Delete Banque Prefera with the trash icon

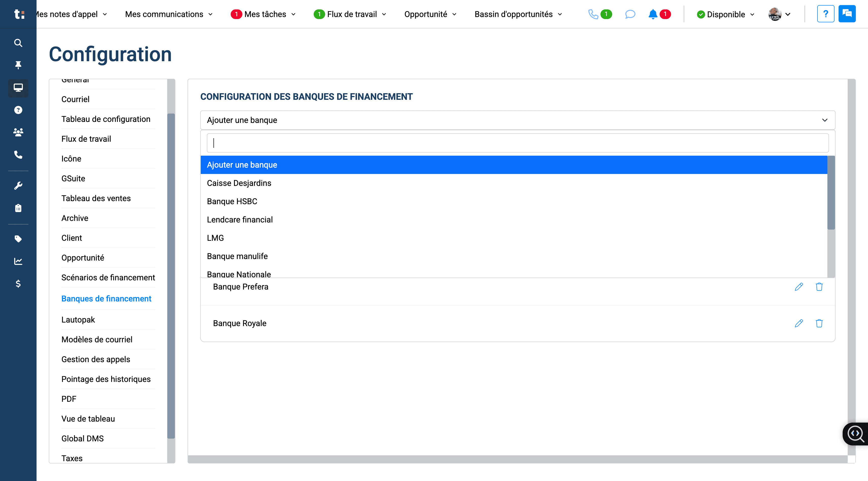[x=819, y=286]
